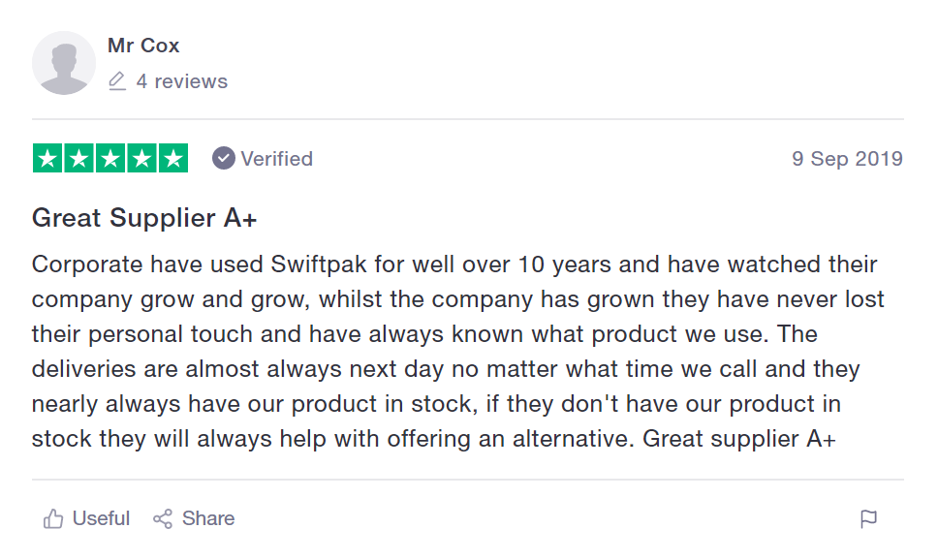
Task: Click Mr Cox's profile avatar picture
Action: tap(64, 63)
